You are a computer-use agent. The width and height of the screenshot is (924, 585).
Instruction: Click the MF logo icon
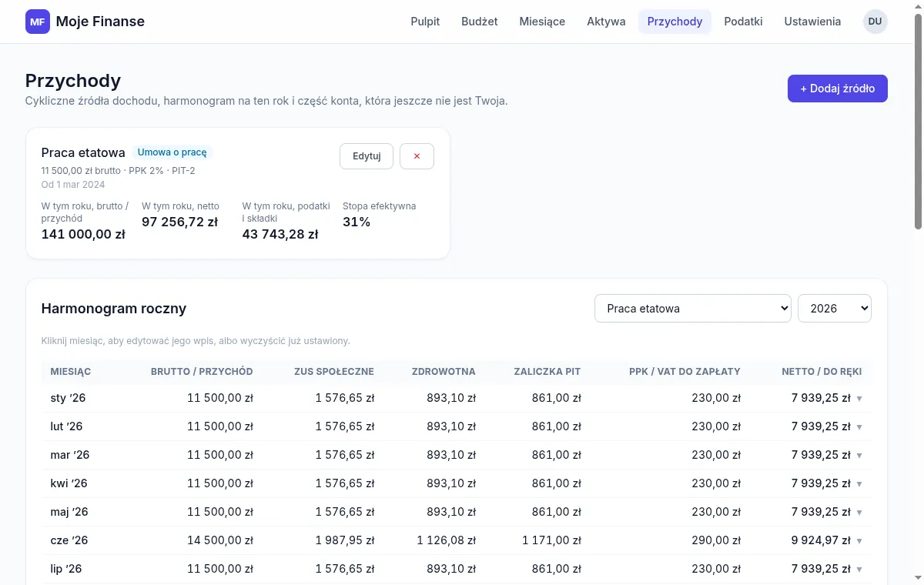click(x=37, y=22)
